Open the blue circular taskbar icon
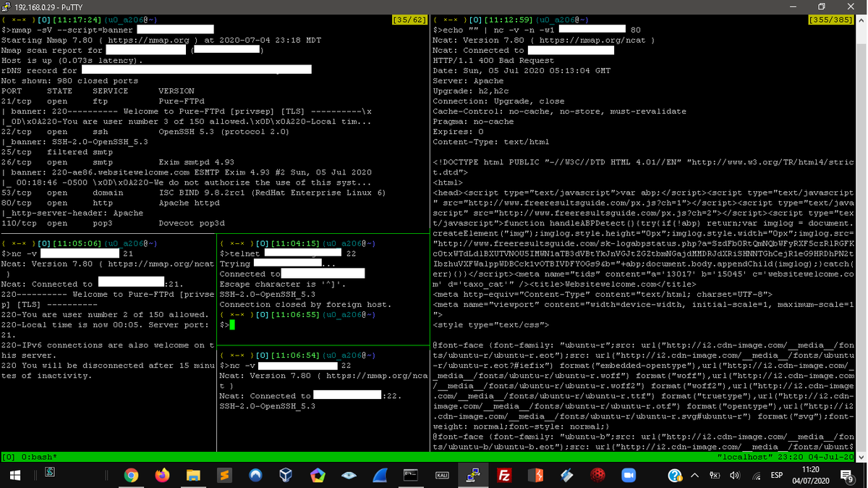Screen dimensions: 868x488 [x=255, y=475]
